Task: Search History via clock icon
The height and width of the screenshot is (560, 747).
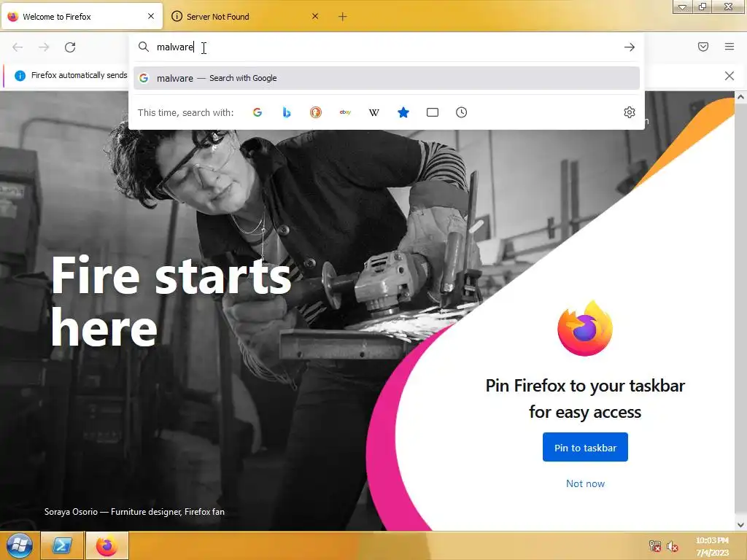Action: tap(461, 112)
